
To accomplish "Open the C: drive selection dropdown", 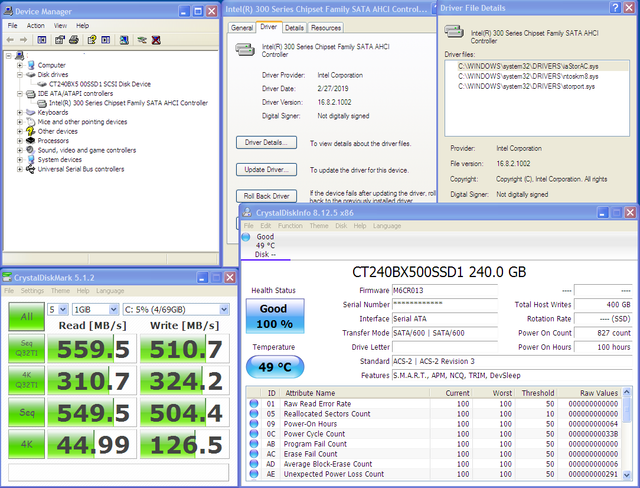I will click(x=224, y=310).
